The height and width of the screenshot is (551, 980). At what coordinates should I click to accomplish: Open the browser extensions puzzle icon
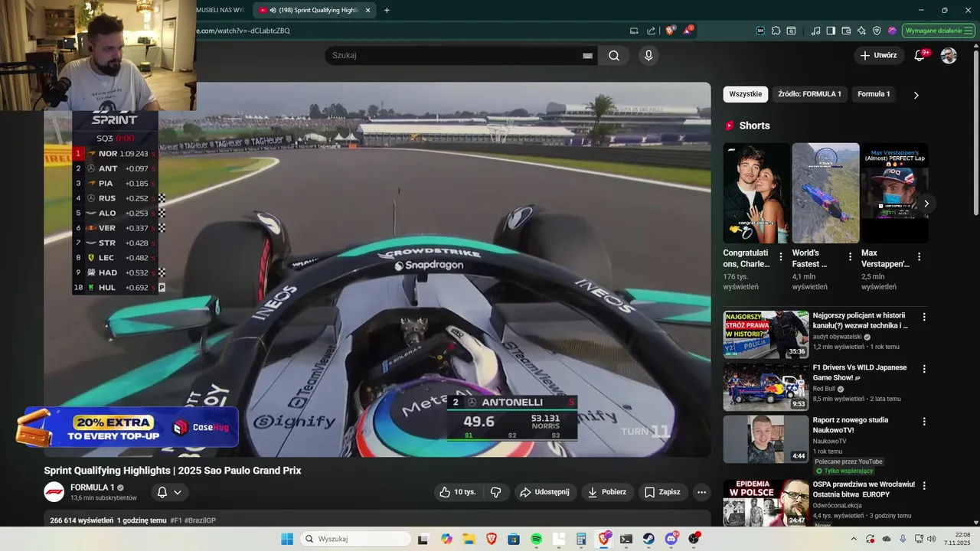(776, 31)
